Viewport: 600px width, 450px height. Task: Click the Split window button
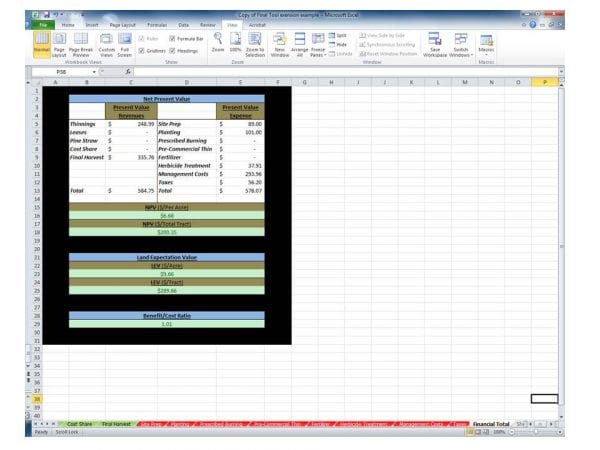point(339,35)
